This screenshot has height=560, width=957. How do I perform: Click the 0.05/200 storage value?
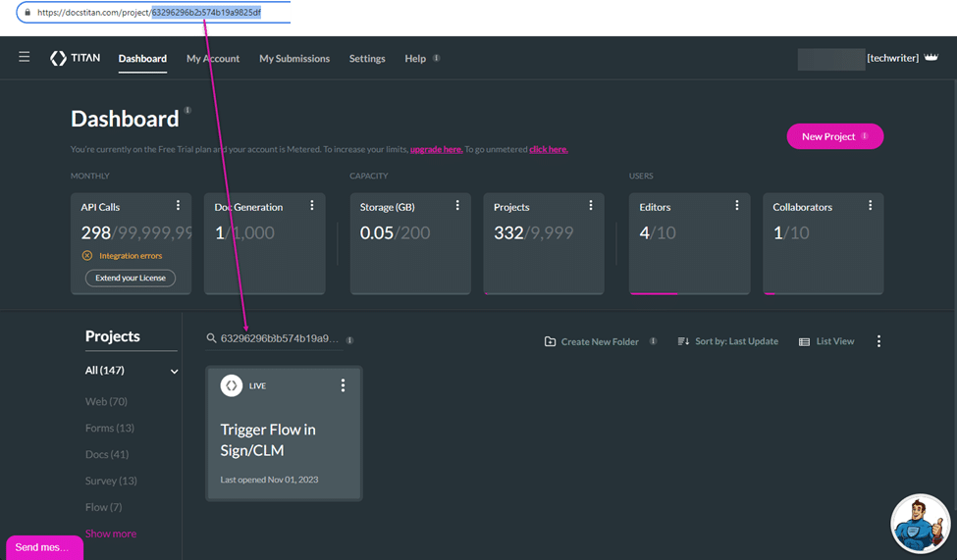click(395, 232)
